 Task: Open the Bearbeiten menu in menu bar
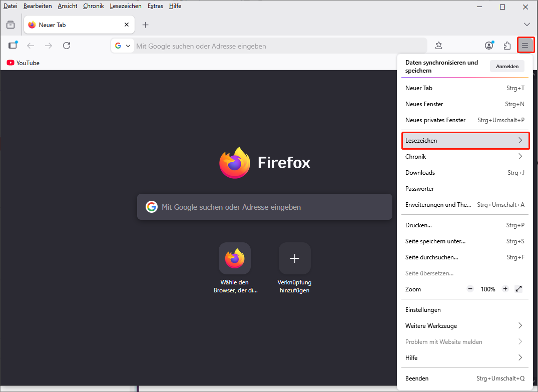point(38,6)
